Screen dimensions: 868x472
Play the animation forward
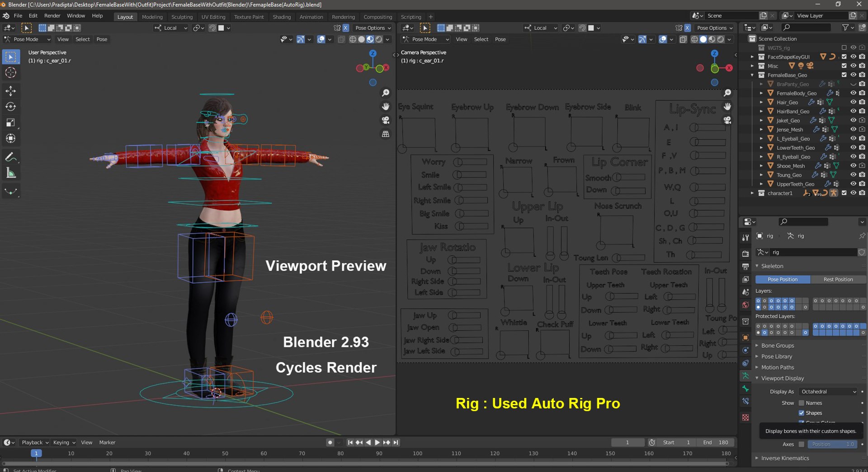tap(377, 443)
